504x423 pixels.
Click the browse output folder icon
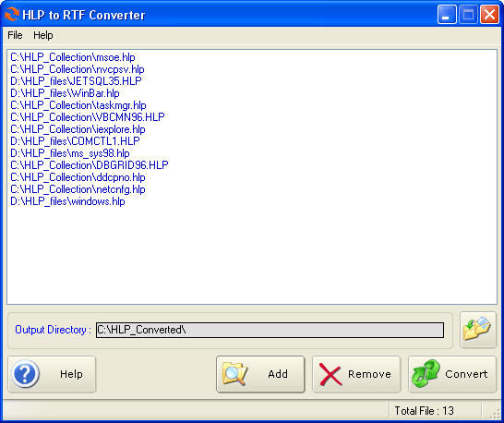477,330
